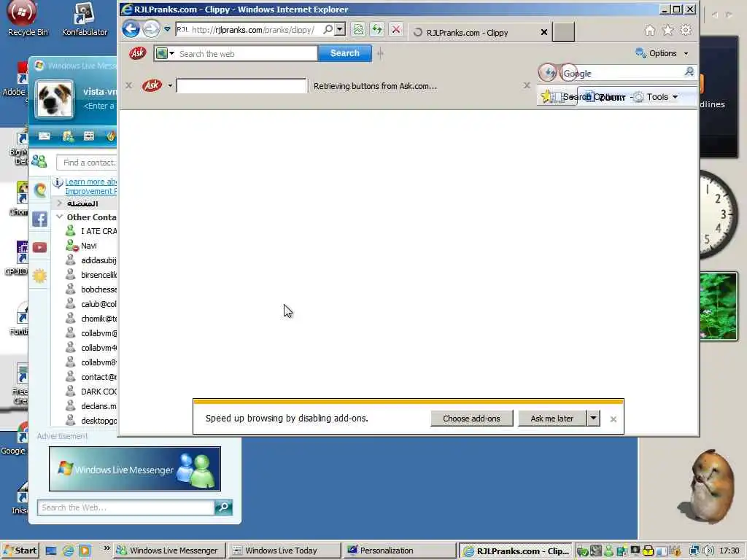Click the address bar search magnifier

coord(328,29)
